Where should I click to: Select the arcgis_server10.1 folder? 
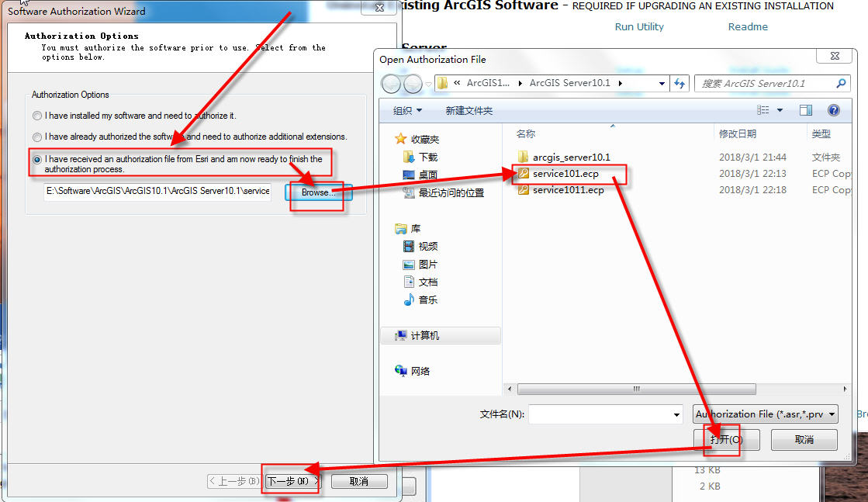563,158
